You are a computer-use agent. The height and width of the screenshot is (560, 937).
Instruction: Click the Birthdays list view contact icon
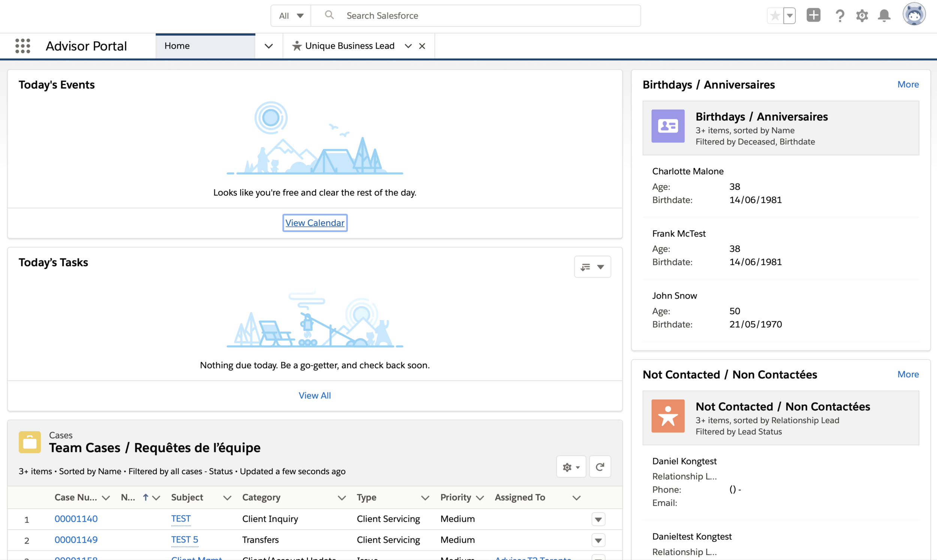pyautogui.click(x=668, y=126)
